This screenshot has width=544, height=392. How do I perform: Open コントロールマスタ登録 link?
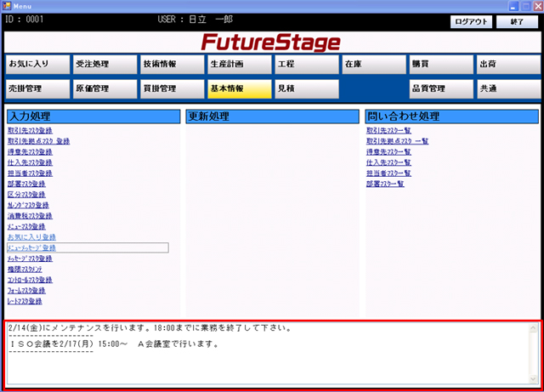(30, 280)
